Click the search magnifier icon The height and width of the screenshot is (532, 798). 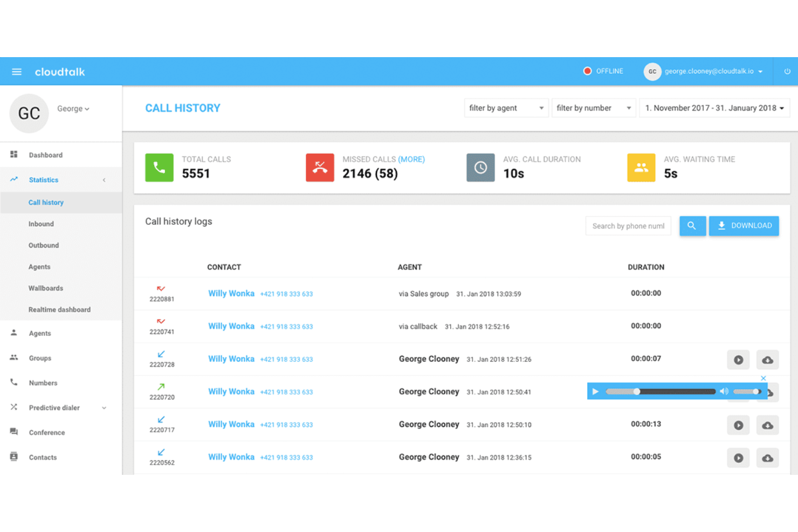click(x=692, y=225)
